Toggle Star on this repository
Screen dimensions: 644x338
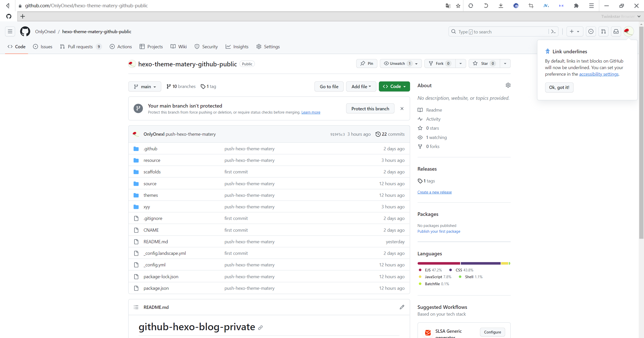point(484,63)
